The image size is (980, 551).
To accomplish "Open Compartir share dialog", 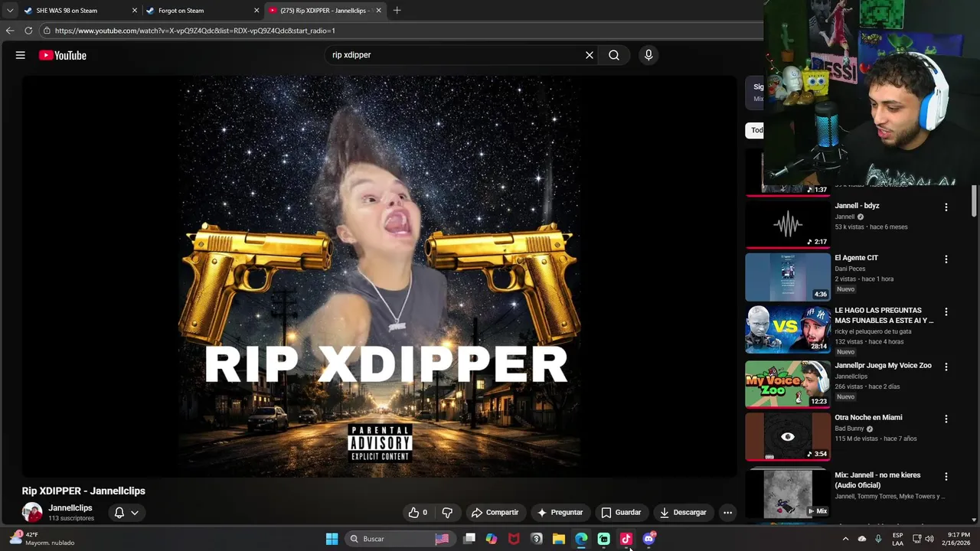I will point(495,513).
